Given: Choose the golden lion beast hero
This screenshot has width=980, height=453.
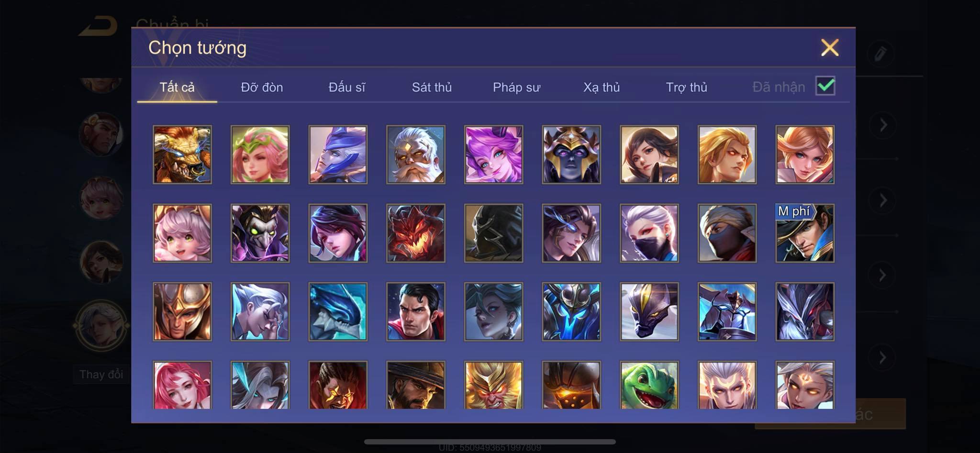Looking at the screenshot, I should click(x=182, y=155).
